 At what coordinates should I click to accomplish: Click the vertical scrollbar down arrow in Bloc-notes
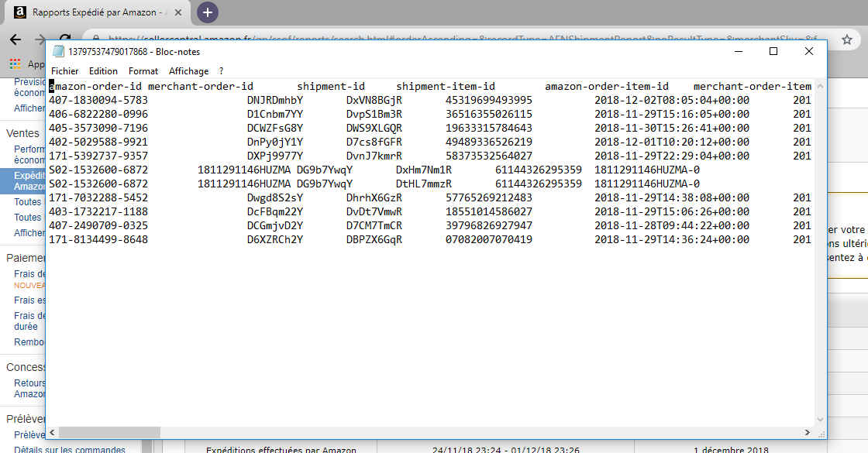pyautogui.click(x=821, y=420)
